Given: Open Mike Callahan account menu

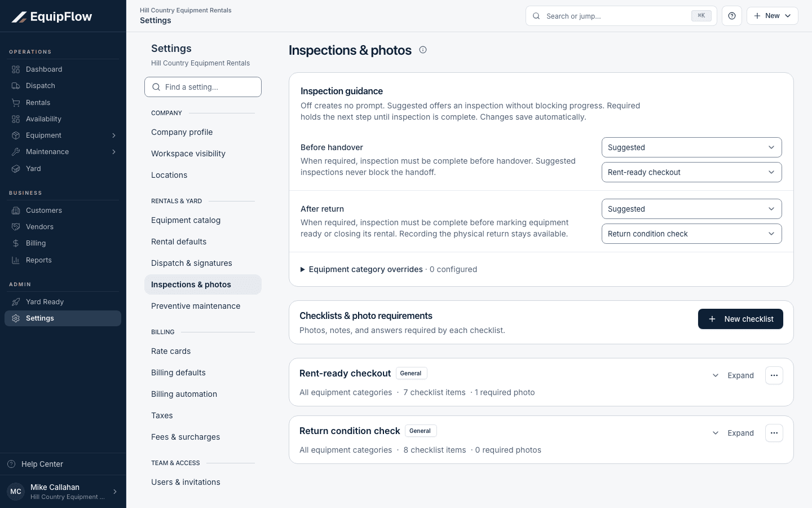Looking at the screenshot, I should click(x=63, y=492).
